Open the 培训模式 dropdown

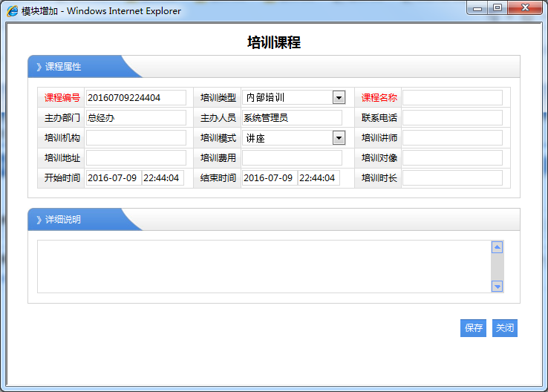click(x=339, y=137)
